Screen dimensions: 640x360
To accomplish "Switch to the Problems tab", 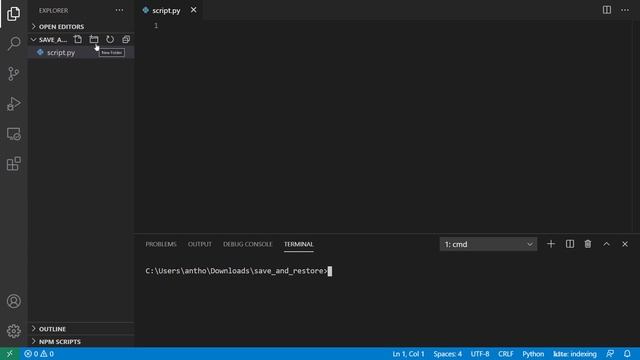I will coord(161,244).
